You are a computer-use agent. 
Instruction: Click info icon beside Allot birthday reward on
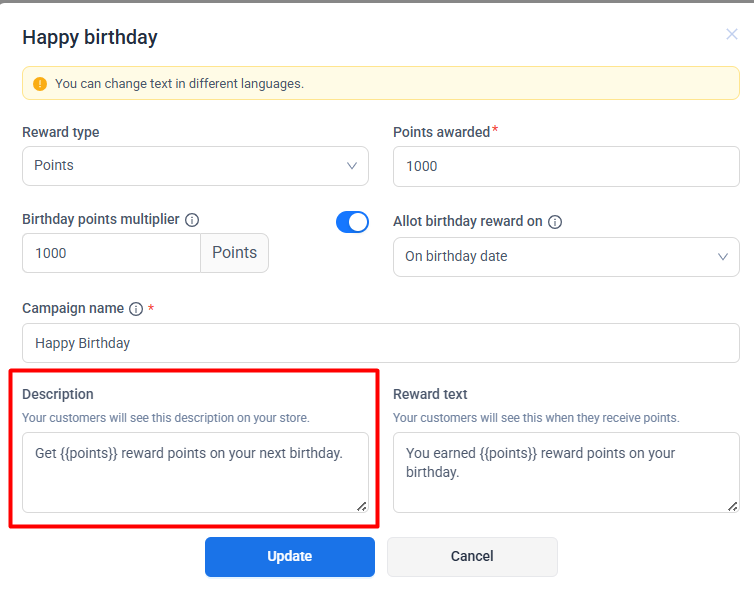coord(555,222)
